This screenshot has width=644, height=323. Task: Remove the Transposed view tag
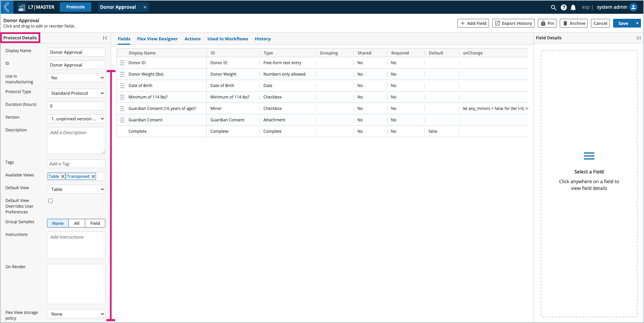coord(93,176)
